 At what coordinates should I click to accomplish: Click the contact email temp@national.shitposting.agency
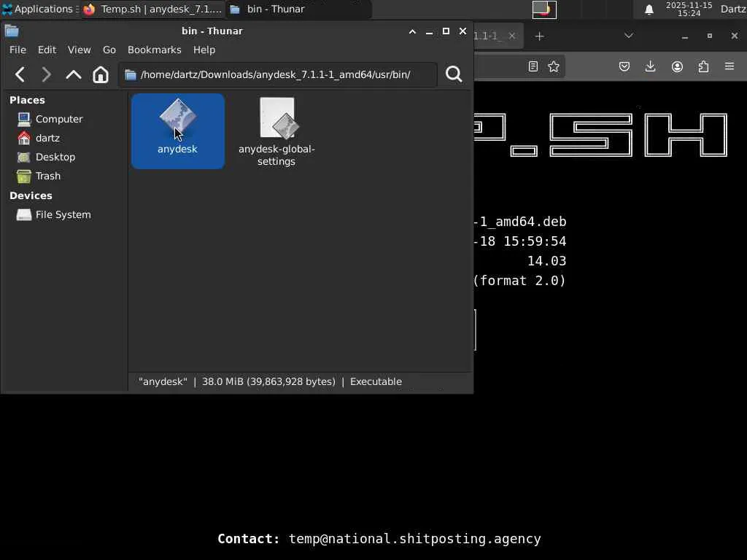tap(414, 539)
